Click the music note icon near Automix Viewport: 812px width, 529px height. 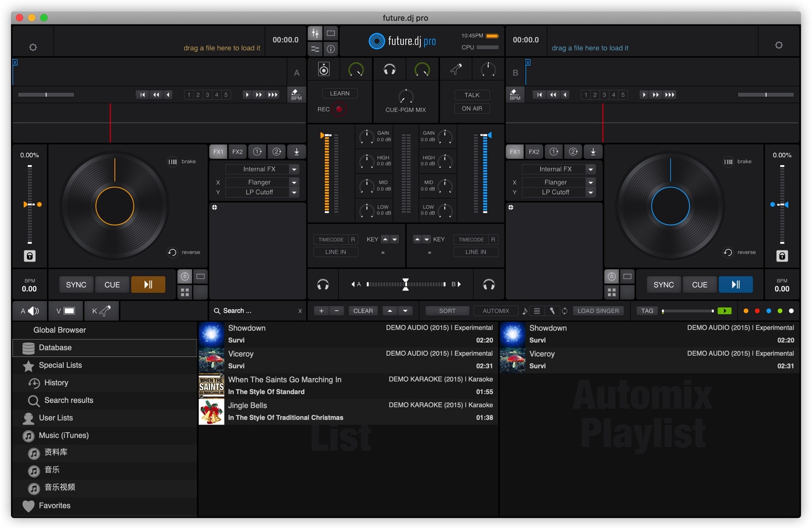[x=525, y=311]
